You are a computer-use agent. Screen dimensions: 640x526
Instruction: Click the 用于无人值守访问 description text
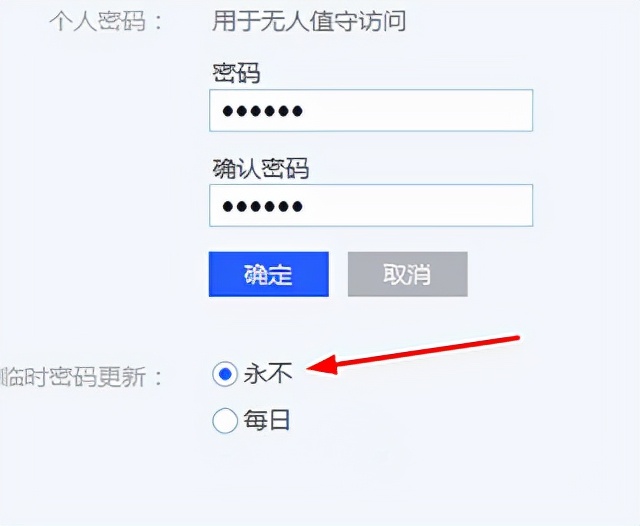pos(309,21)
